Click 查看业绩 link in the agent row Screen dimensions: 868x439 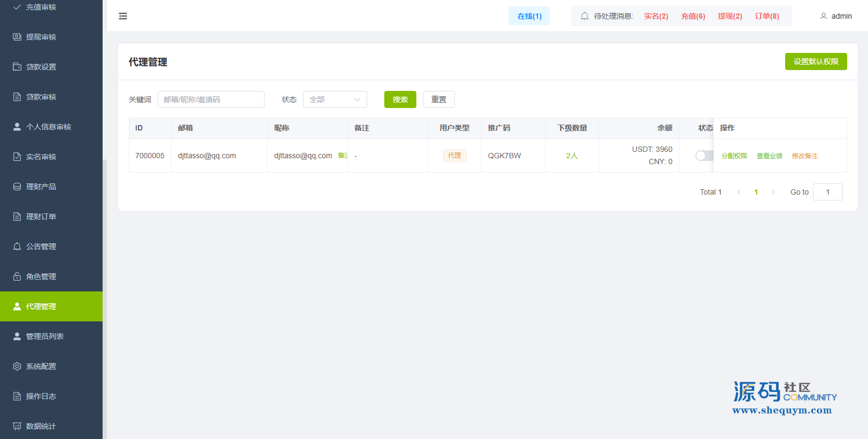pyautogui.click(x=770, y=156)
